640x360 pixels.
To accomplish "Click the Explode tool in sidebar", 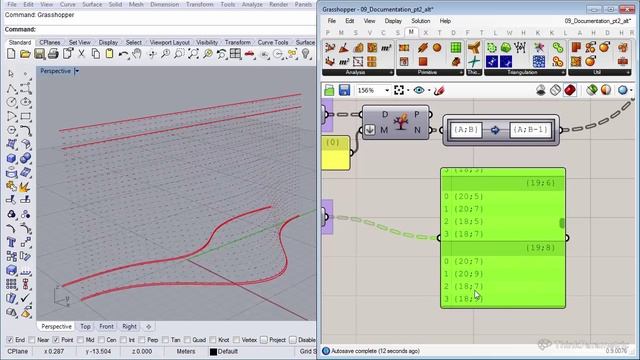I will (x=25, y=186).
